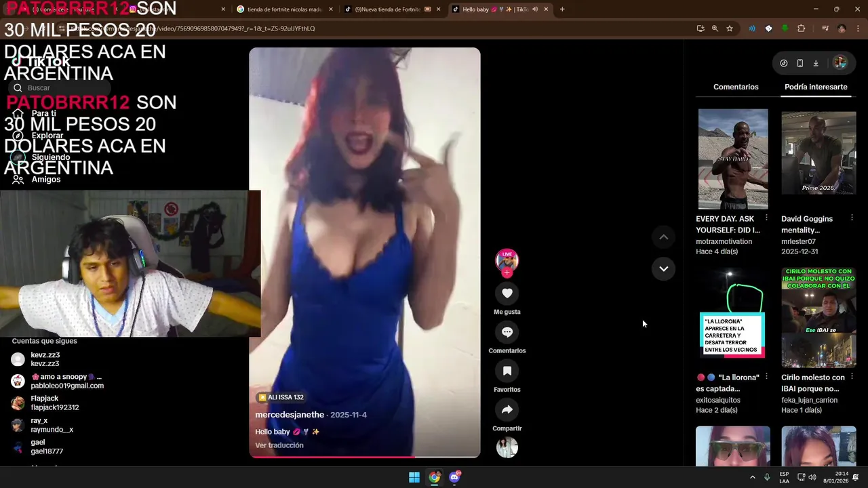Click the download app icon in top pill
The height and width of the screenshot is (488, 868).
pos(816,63)
